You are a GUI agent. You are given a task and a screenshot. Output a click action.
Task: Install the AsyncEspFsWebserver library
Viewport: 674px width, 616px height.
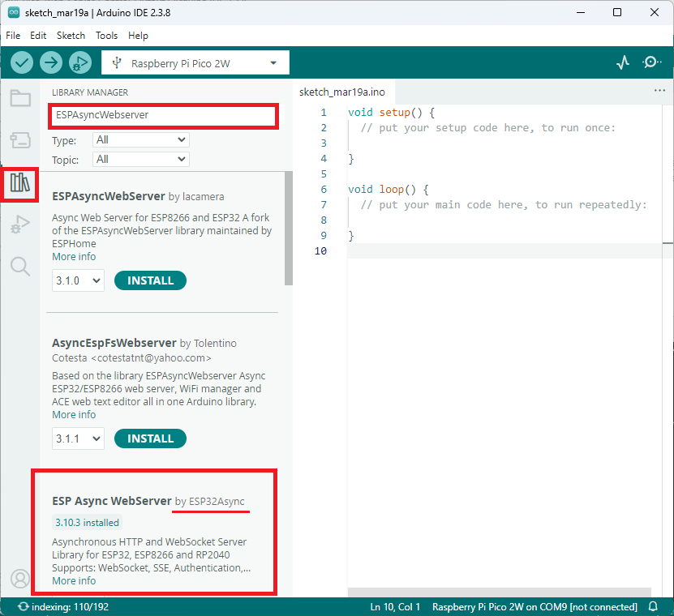[x=150, y=438]
